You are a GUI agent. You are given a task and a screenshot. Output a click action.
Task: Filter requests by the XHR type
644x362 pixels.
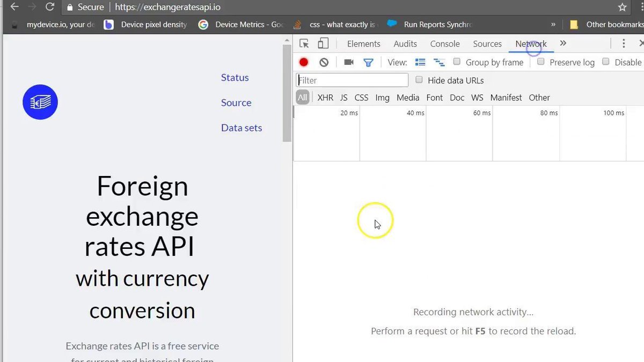325,97
